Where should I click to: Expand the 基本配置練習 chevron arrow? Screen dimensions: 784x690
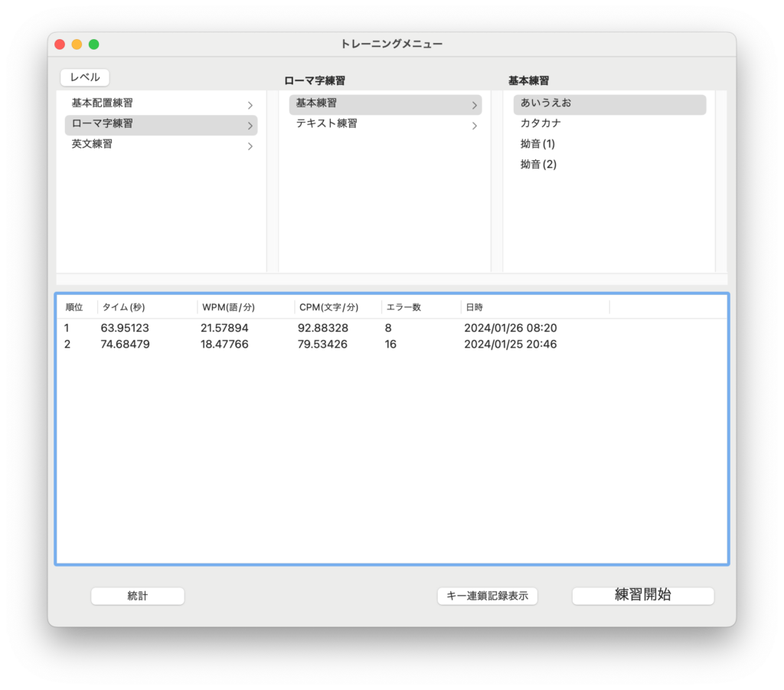[250, 105]
